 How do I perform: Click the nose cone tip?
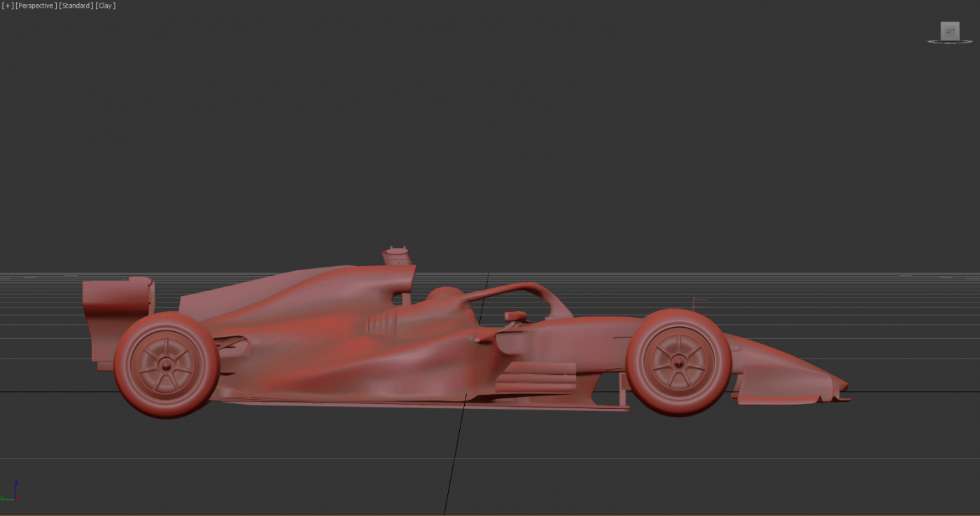pos(843,386)
